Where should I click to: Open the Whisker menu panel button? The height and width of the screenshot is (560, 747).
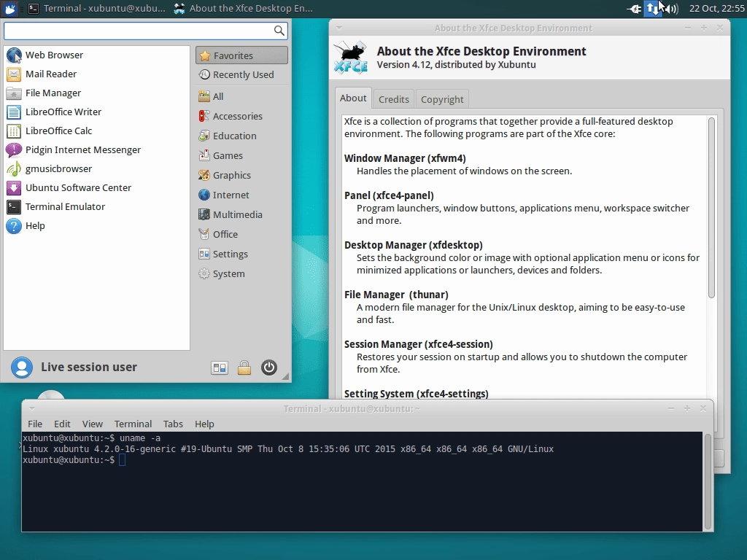click(10, 9)
